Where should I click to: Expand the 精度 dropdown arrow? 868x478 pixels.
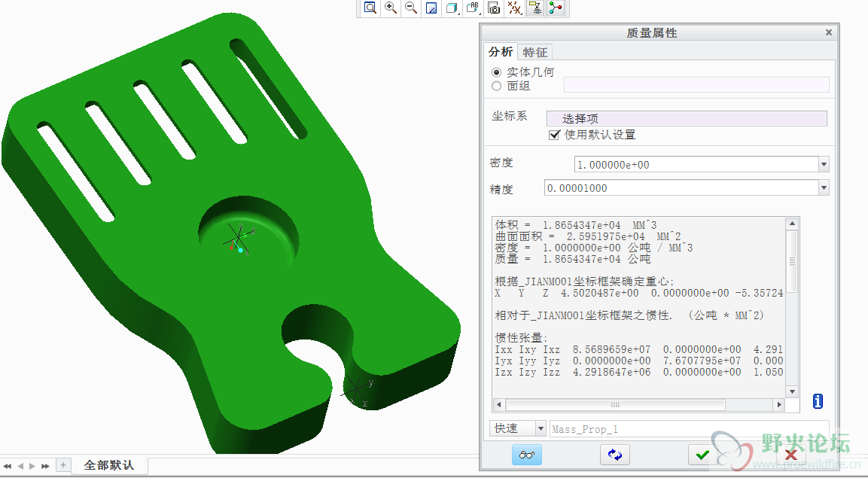824,188
